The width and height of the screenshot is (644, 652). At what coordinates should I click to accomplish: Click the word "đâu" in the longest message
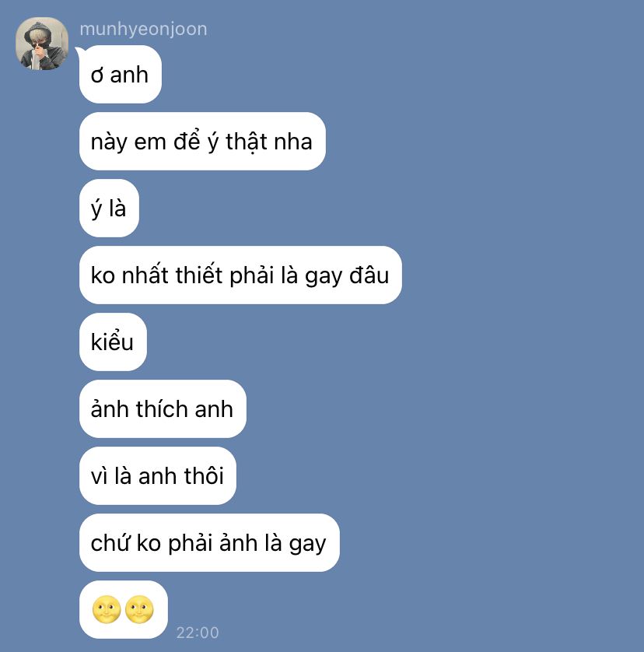(369, 275)
